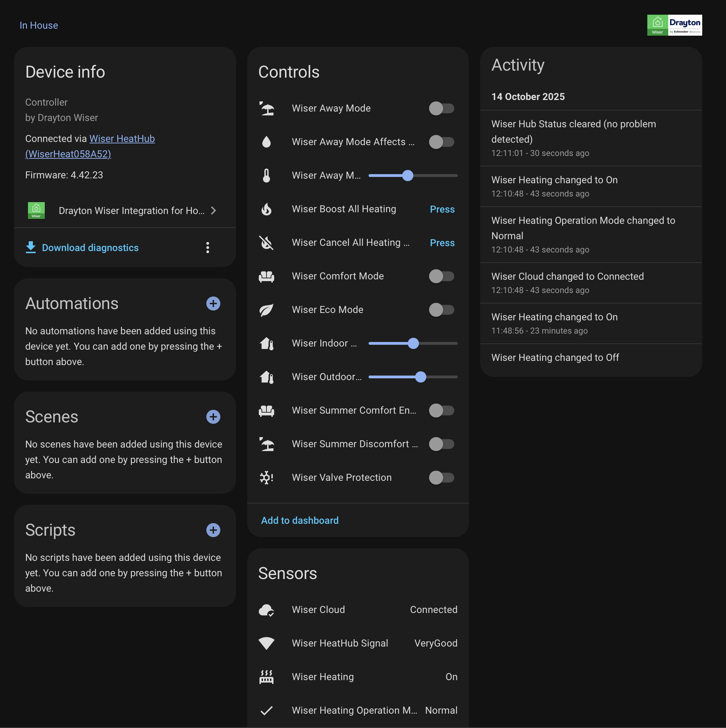This screenshot has height=728, width=726.
Task: Add a new automation with plus icon
Action: [213, 304]
